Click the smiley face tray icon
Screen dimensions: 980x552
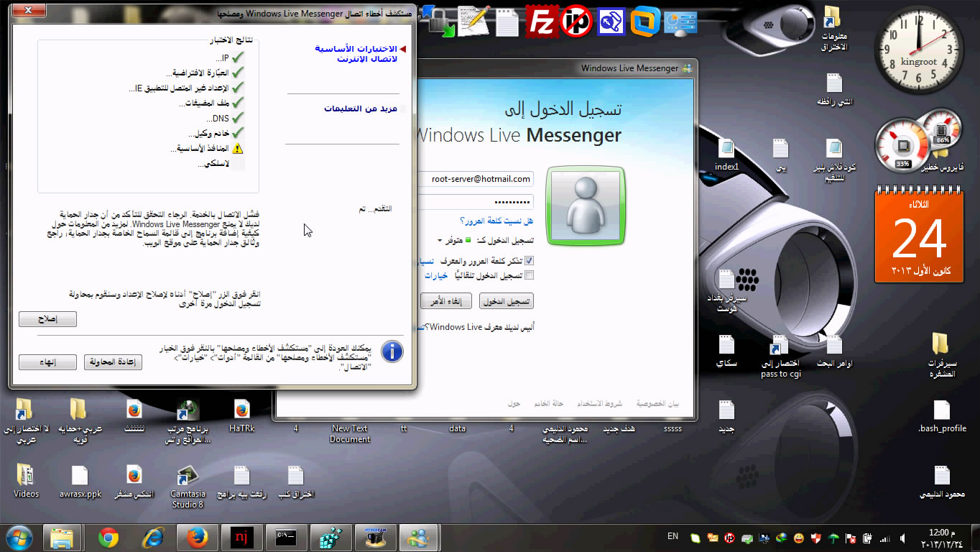tap(799, 538)
